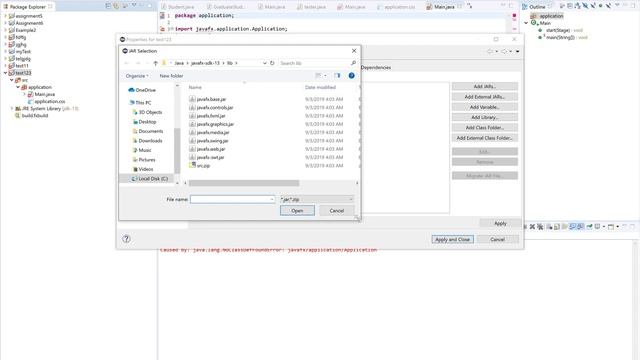Viewport: 640px width, 360px height.
Task: Cancel the JAR Selection dialog
Action: [336, 211]
